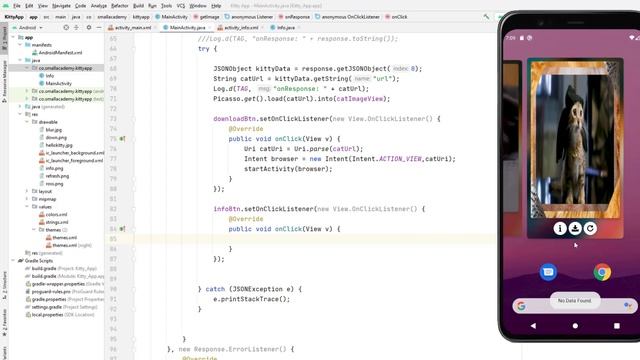The image size is (640, 360).
Task: Select local.properties in Gradle Scripts
Action: tap(60, 315)
